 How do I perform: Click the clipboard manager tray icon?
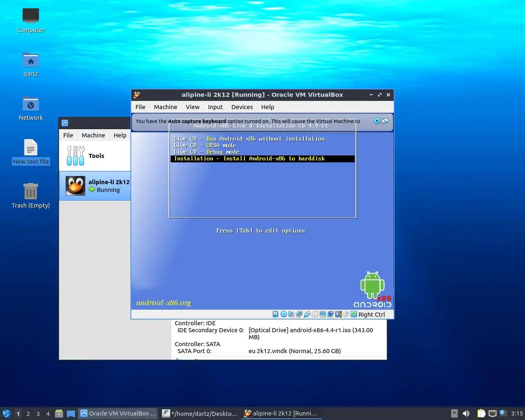point(481,413)
